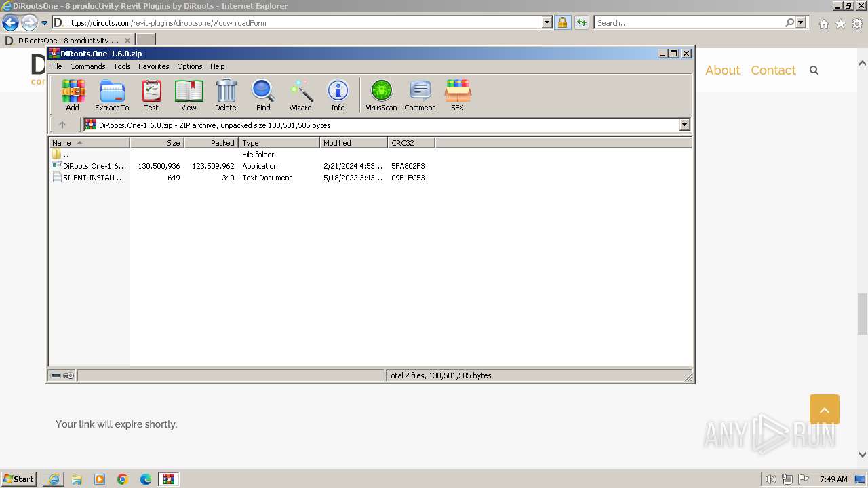
Task: Open File Explorer from the taskbar
Action: (77, 479)
